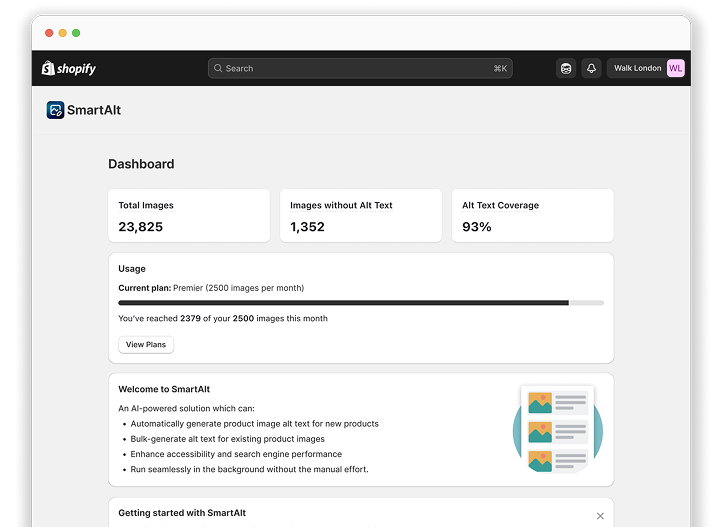Click the WL avatar badge
This screenshot has width=723, height=527.
point(676,68)
